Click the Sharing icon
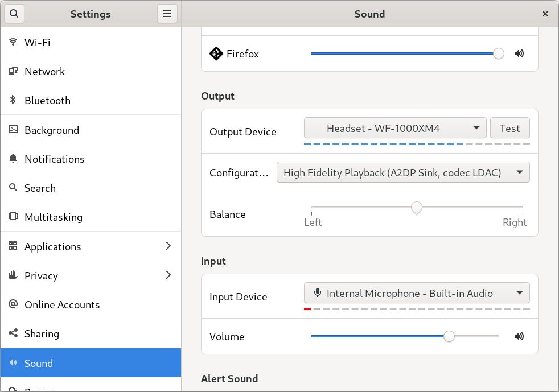The image size is (559, 392). point(13,333)
